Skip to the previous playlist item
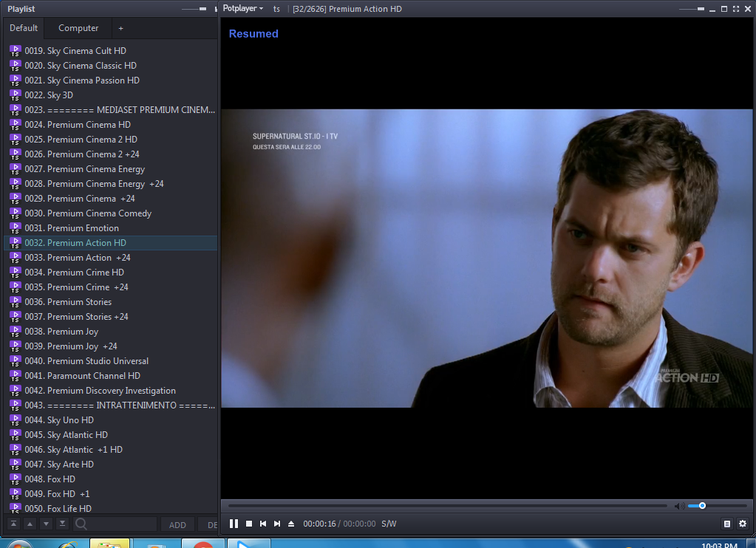The width and height of the screenshot is (756, 548). pyautogui.click(x=263, y=524)
